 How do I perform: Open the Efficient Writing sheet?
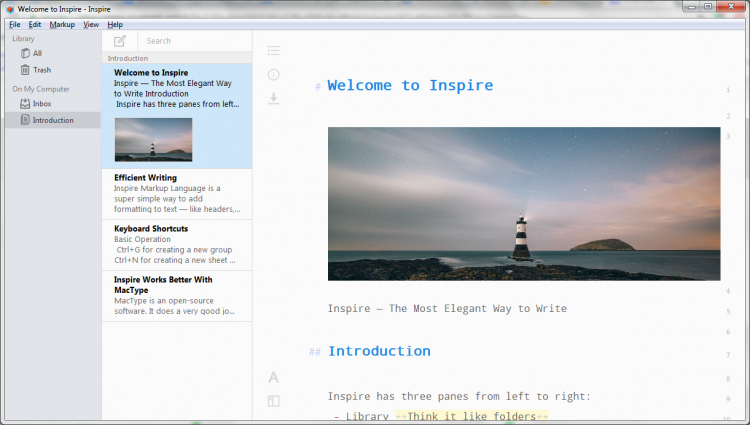click(x=177, y=194)
